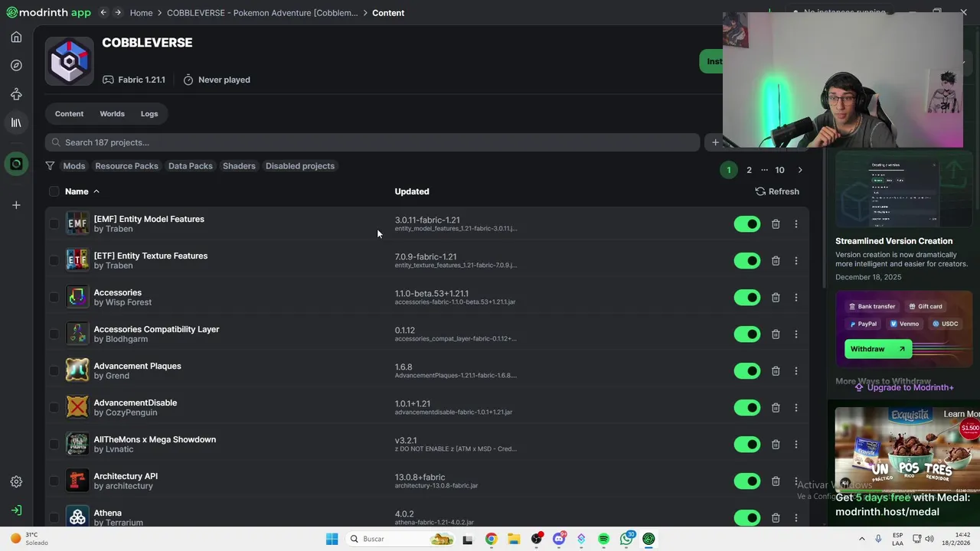Click Upgrade to Modrinth+ link
This screenshot has height=551, width=980.
click(903, 387)
